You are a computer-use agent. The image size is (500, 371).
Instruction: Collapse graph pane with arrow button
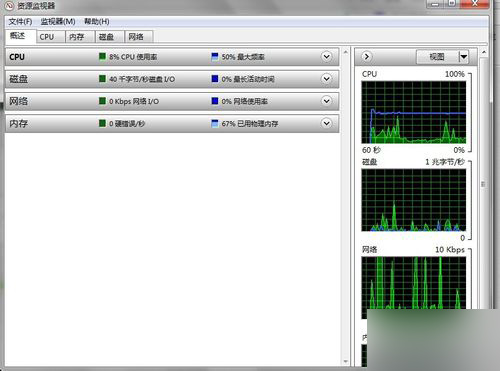[x=366, y=56]
